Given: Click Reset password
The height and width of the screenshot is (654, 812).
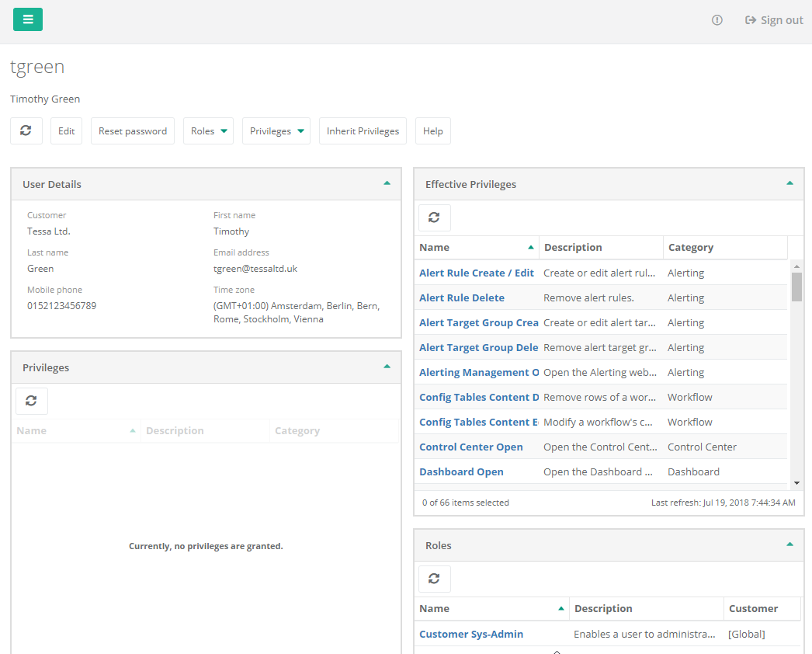Looking at the screenshot, I should click(x=133, y=130).
